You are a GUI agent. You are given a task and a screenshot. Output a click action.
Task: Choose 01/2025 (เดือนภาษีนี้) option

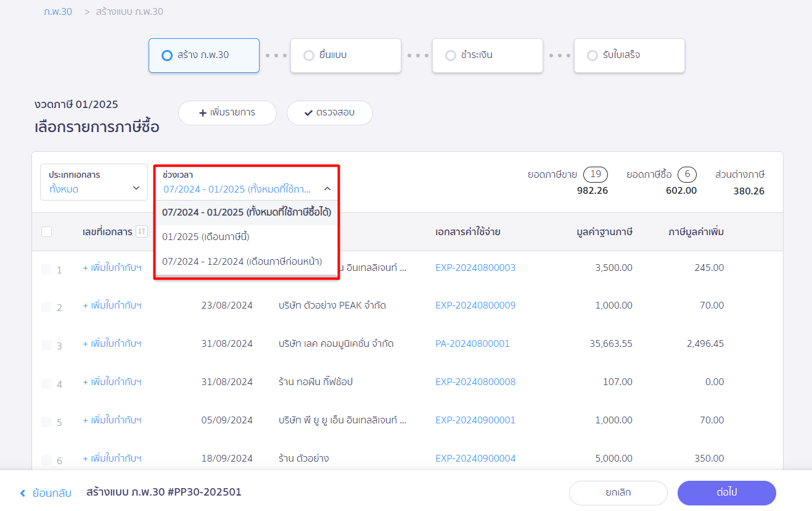pos(206,237)
